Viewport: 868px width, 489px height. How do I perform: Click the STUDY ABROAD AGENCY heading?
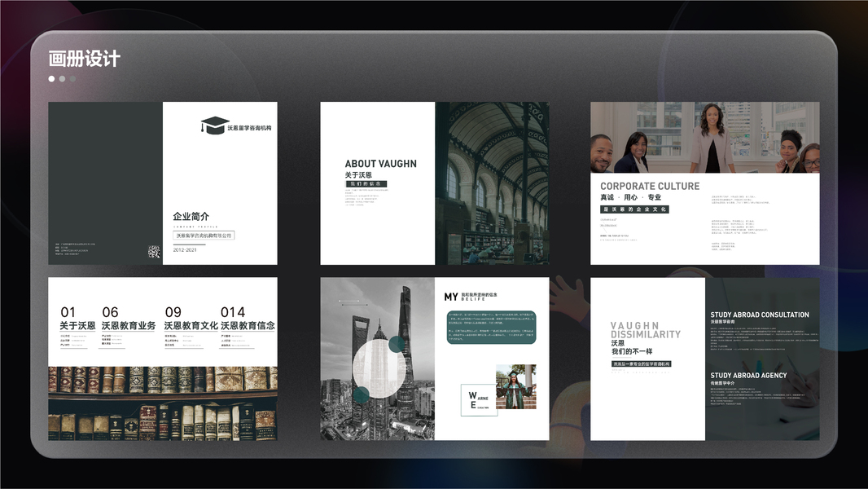[x=748, y=376]
